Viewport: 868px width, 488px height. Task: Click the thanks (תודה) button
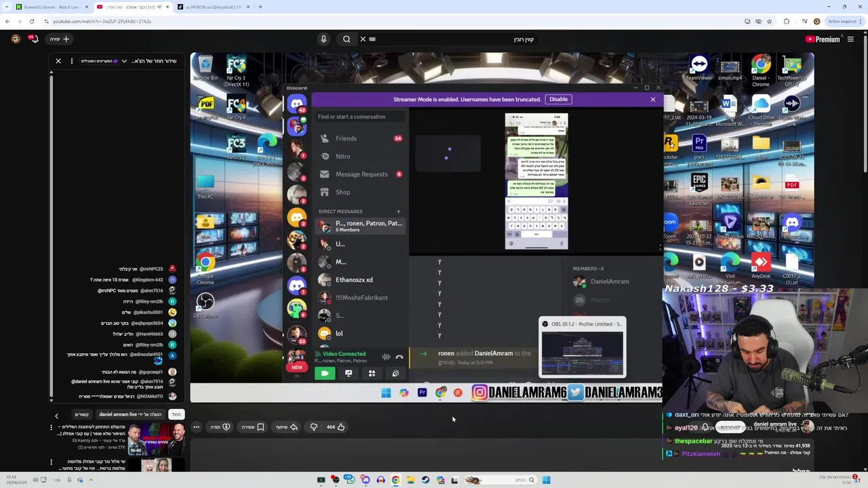point(220,427)
